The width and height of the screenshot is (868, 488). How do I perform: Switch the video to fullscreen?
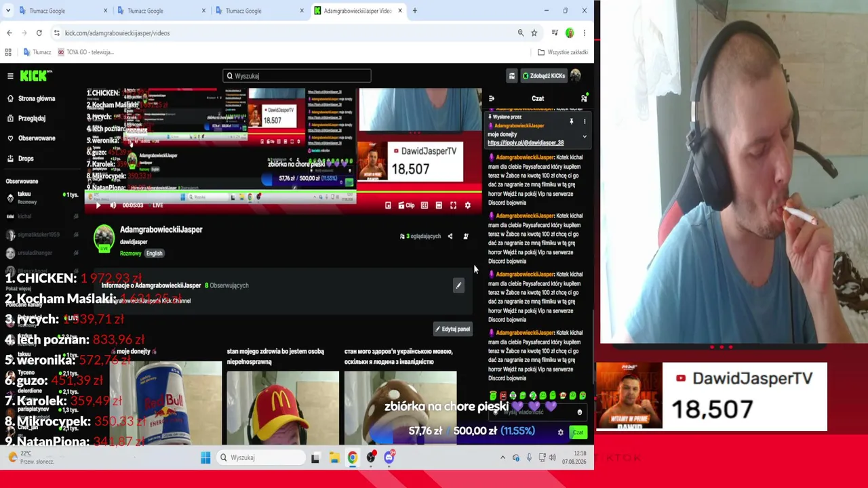(x=453, y=205)
